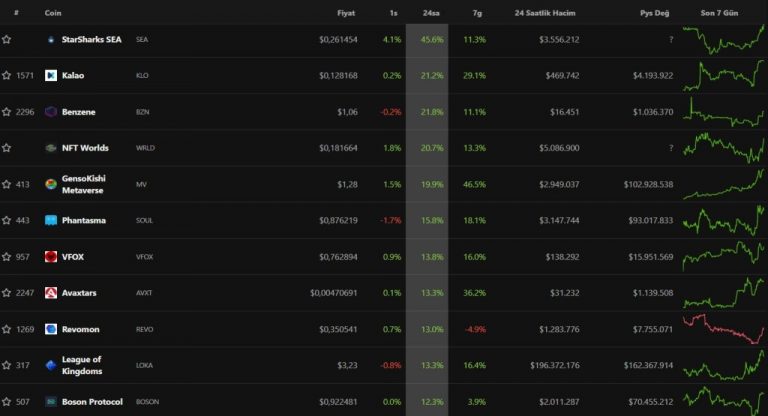
Task: Toggle the Avaxtars favorite star
Action: [6, 293]
